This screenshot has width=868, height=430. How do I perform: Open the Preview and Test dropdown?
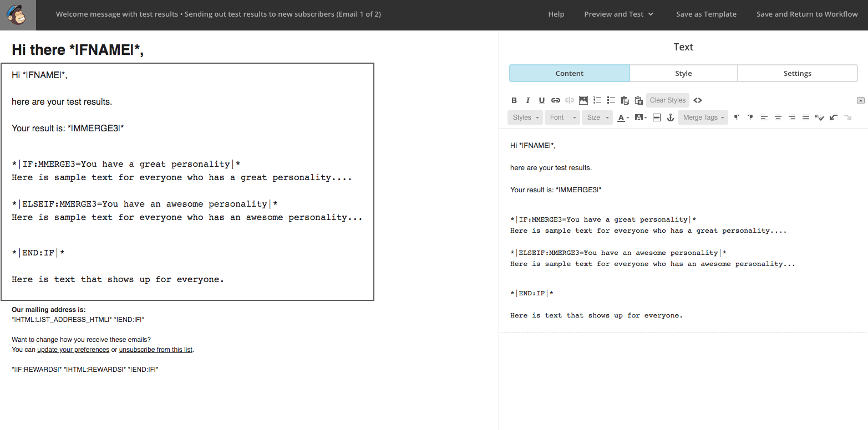[619, 14]
